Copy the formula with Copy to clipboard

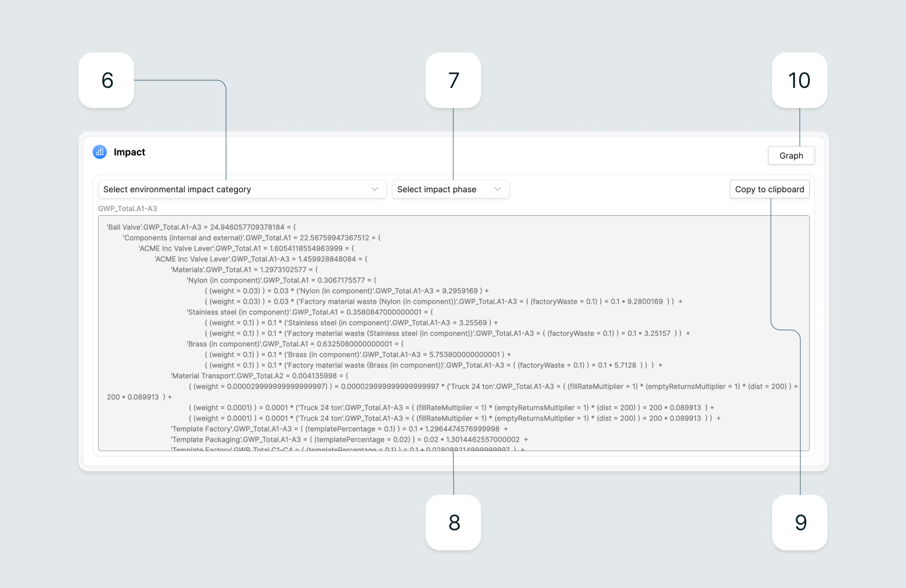coord(770,189)
